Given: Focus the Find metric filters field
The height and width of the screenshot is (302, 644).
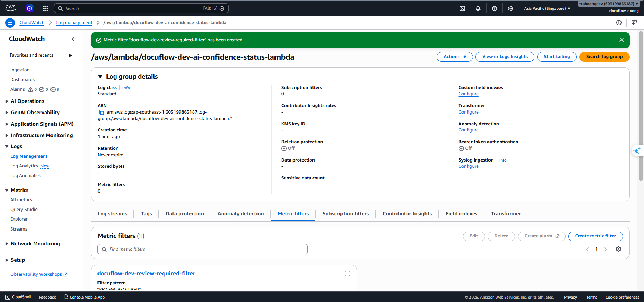Looking at the screenshot, I should coord(203,249).
